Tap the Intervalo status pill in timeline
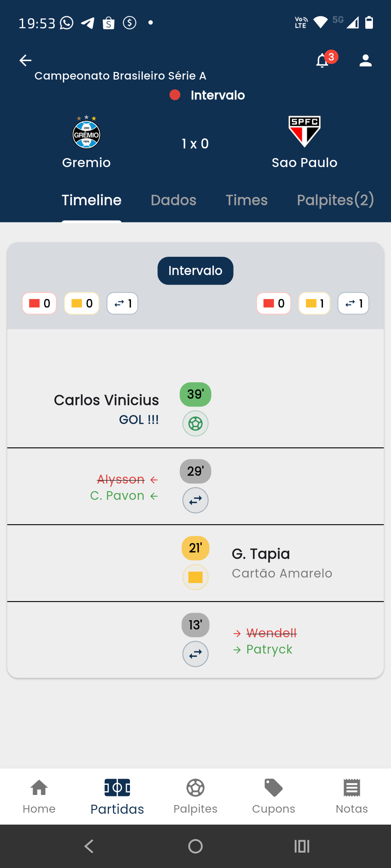Screen dimensions: 391x868 [x=195, y=271]
